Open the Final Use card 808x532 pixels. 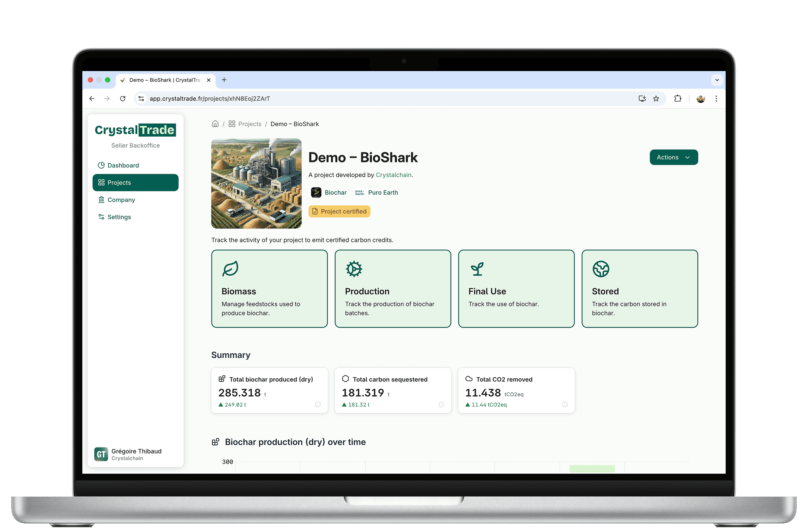pos(516,289)
